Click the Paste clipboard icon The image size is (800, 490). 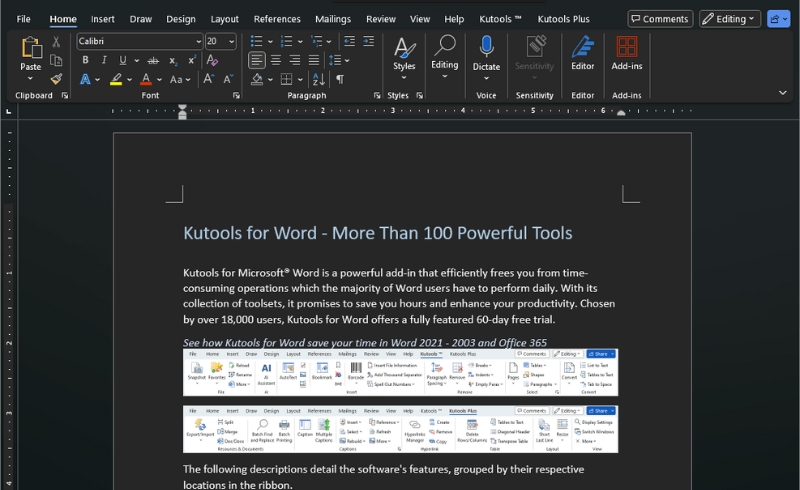tap(31, 47)
